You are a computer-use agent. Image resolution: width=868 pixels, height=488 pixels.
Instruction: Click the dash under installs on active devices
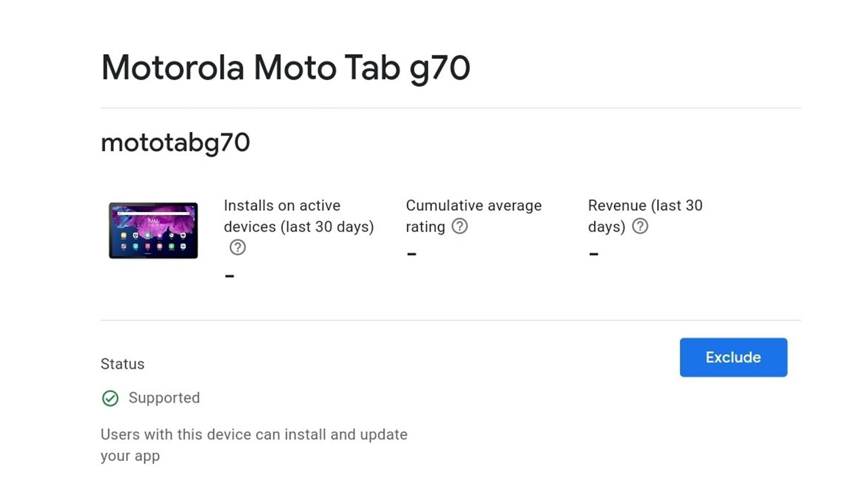[x=229, y=274]
